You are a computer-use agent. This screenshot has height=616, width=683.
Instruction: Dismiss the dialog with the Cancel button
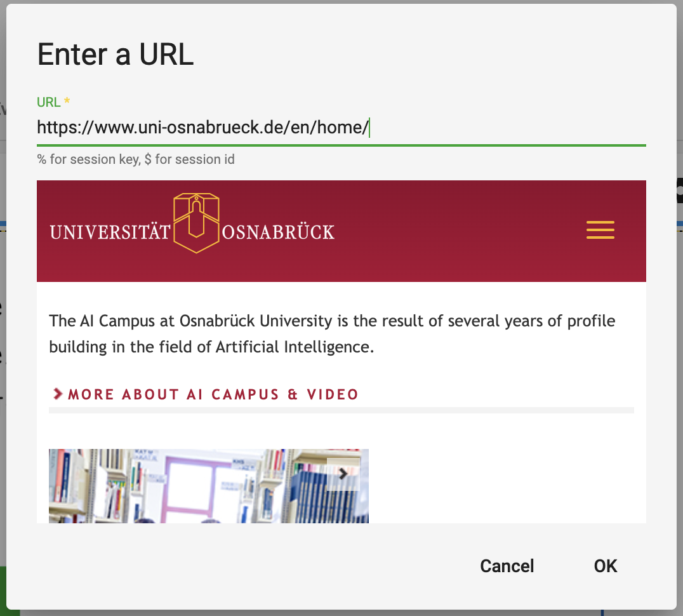[507, 566]
